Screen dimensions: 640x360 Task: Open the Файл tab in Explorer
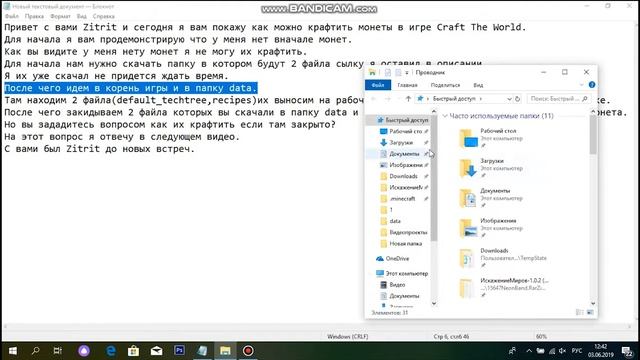point(378,85)
